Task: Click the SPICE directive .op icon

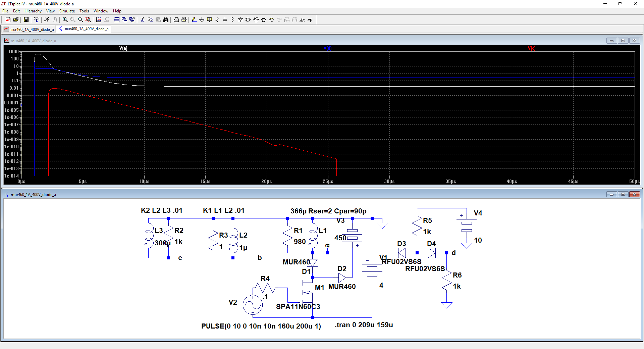Action: 310,20
